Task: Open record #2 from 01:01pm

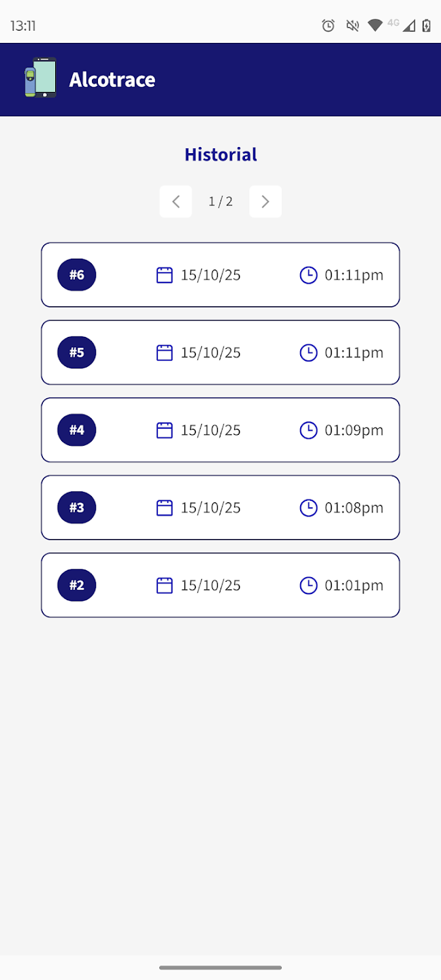Action: click(220, 585)
